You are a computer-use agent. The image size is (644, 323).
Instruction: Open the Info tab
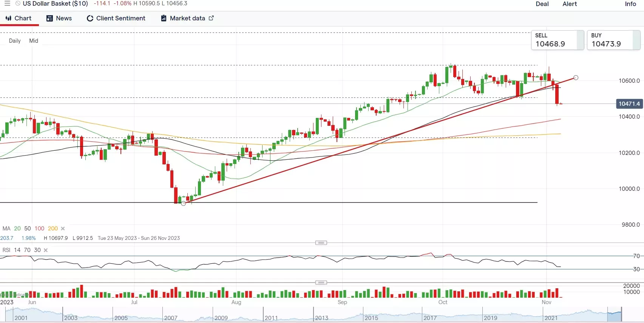630,4
